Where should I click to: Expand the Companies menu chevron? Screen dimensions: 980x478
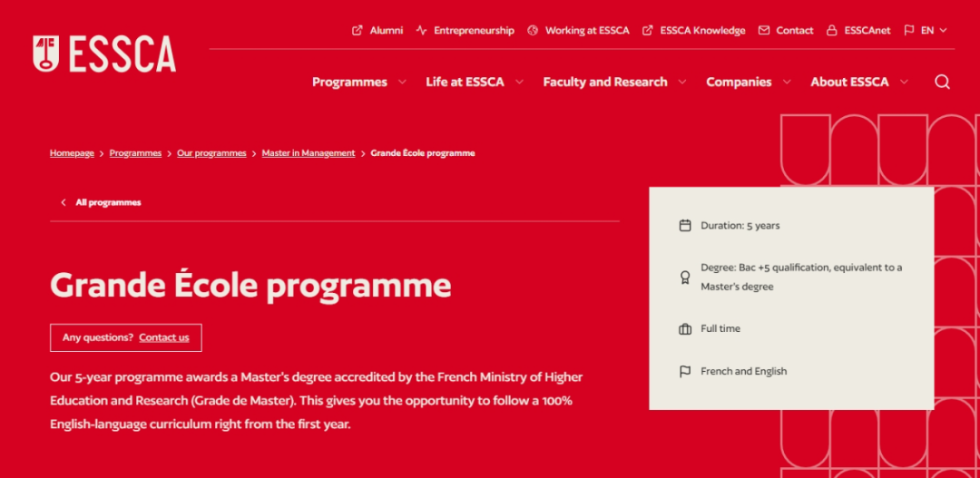click(x=786, y=82)
